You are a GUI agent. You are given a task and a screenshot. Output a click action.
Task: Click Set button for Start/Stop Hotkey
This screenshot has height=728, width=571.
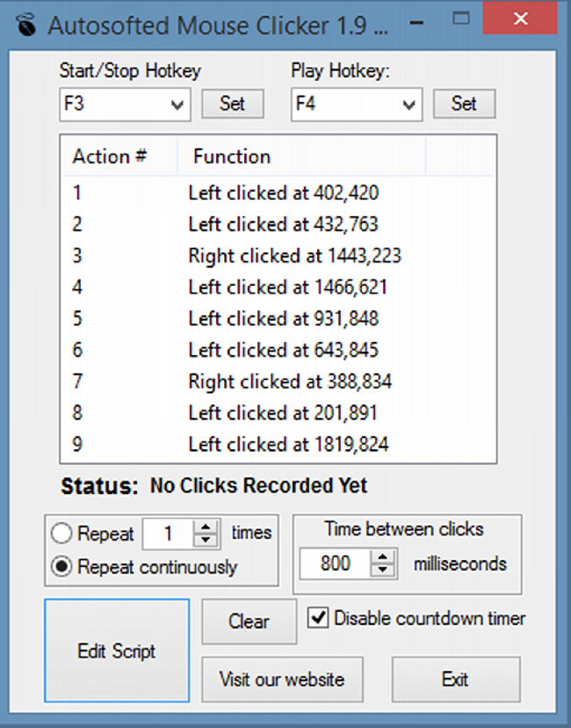click(233, 104)
